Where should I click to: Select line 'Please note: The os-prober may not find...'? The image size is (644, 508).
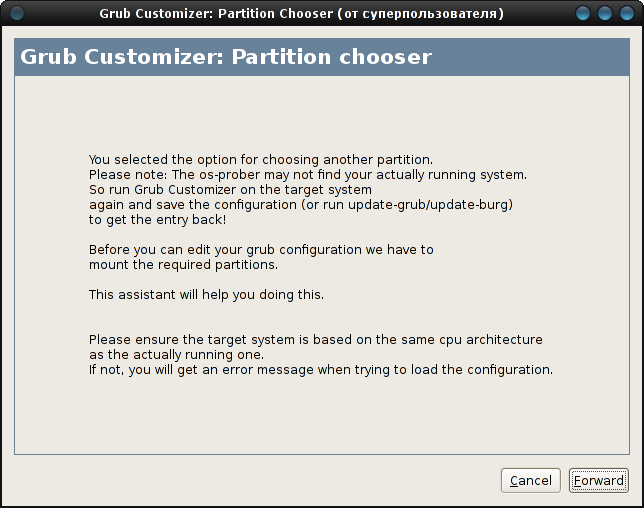[308, 175]
